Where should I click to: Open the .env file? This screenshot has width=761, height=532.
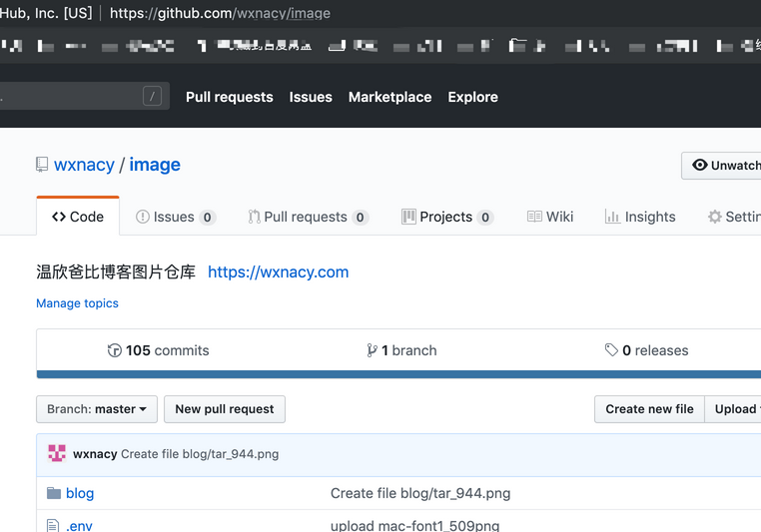point(79,526)
